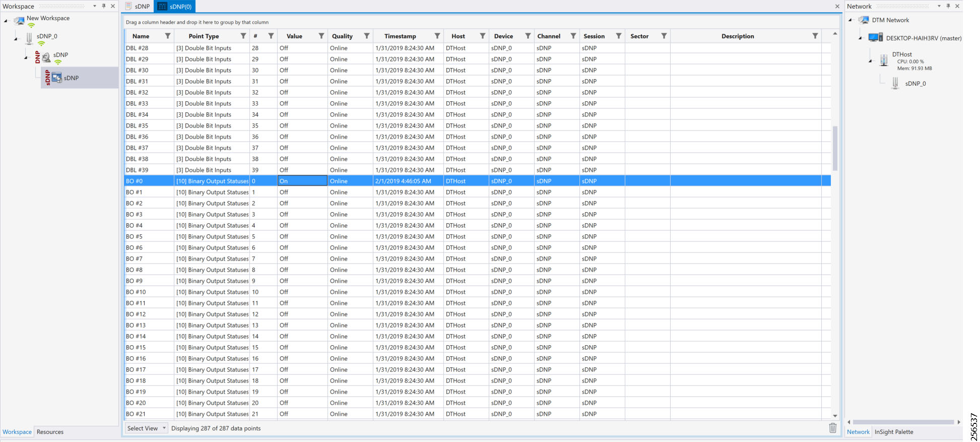
Task: Open the Timestamp column filter
Action: click(x=437, y=36)
